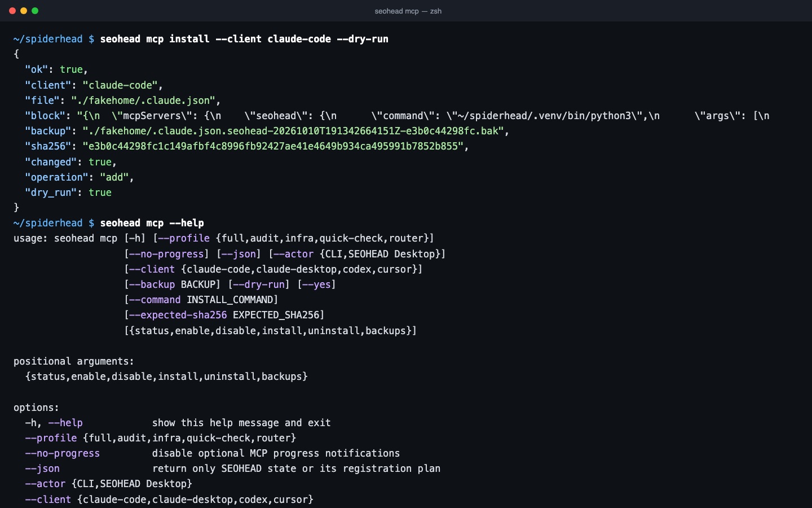Click '[--dry-run]' in usage section

(259, 284)
